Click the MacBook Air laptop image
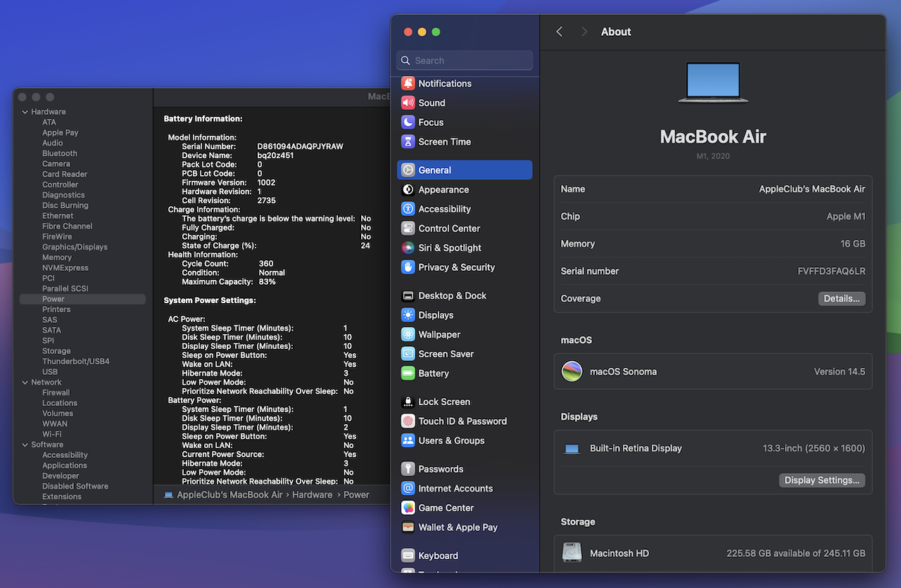This screenshot has width=901, height=588. (713, 83)
